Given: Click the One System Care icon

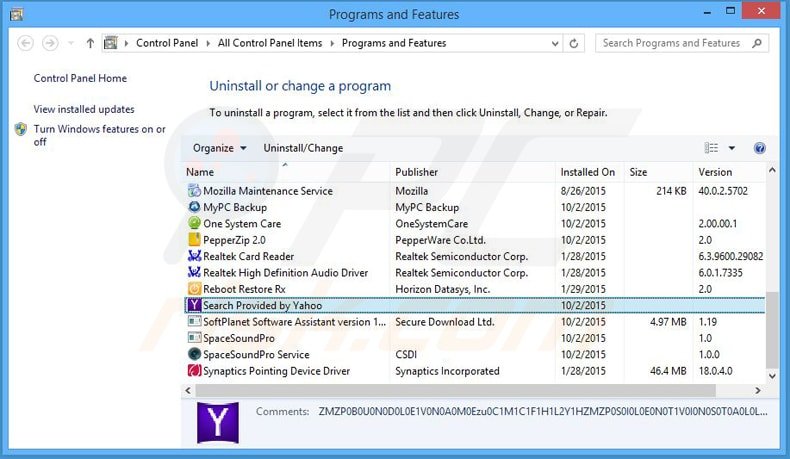Looking at the screenshot, I should tap(194, 223).
